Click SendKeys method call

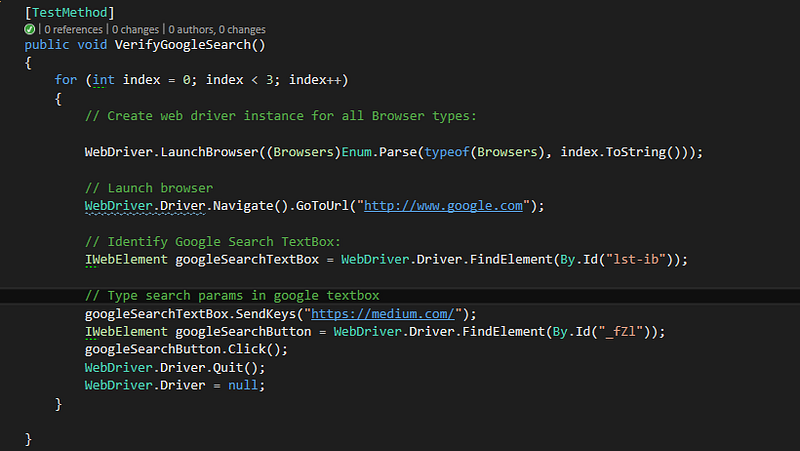(266, 314)
